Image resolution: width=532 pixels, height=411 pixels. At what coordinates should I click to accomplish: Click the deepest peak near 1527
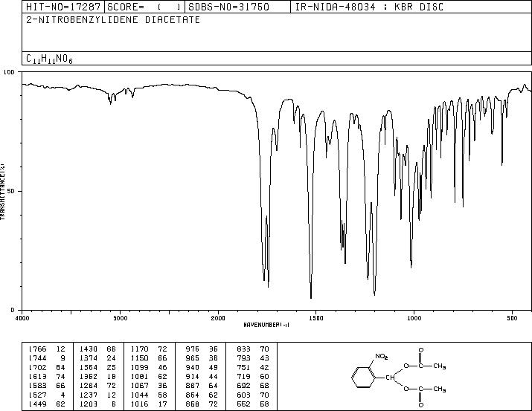311,298
